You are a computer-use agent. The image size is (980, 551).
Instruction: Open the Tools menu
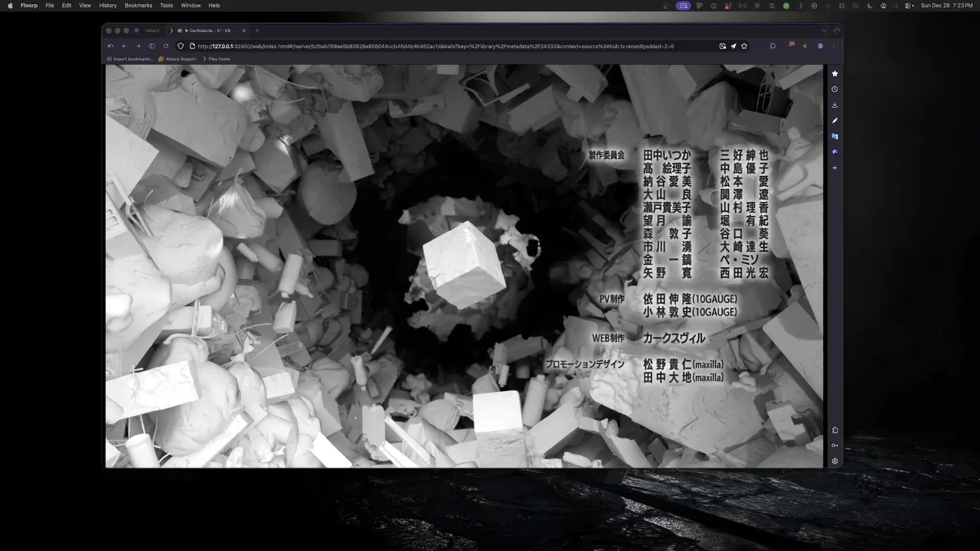166,5
